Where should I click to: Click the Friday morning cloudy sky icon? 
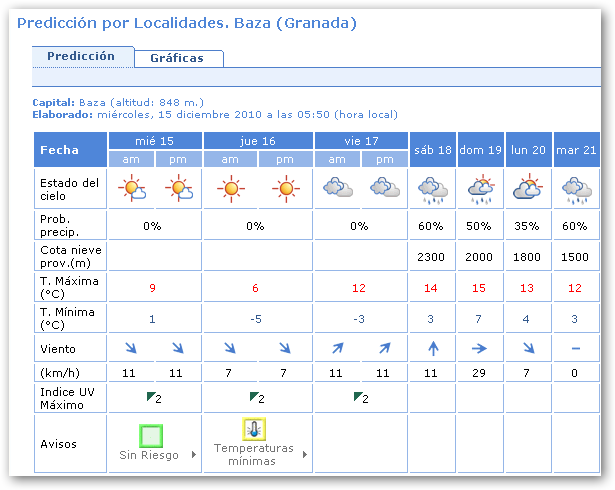(x=337, y=188)
